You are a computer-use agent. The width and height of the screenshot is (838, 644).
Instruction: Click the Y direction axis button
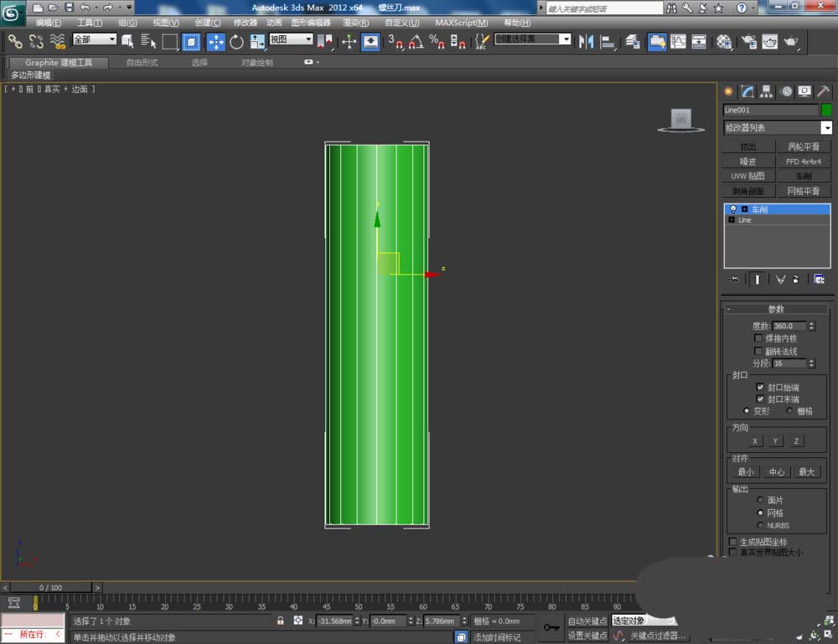[776, 440]
